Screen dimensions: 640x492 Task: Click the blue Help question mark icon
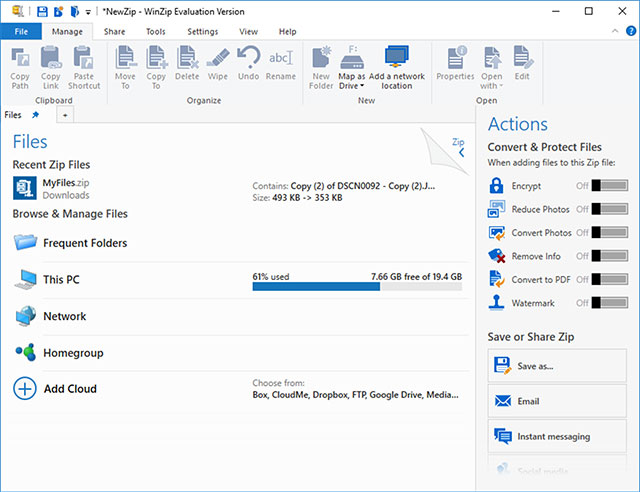631,31
